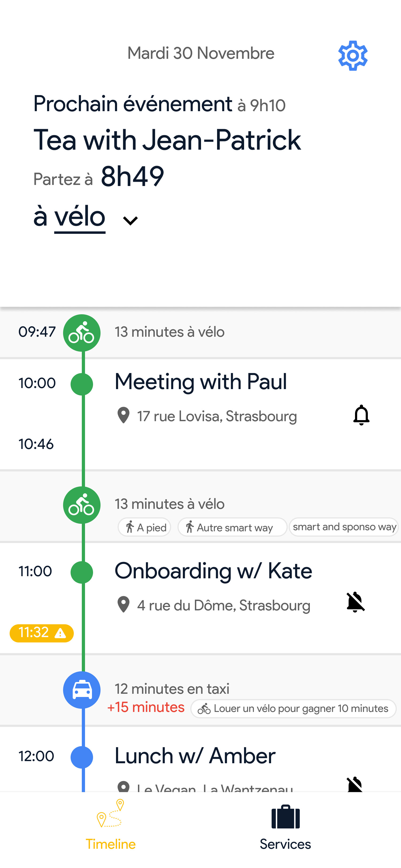The width and height of the screenshot is (401, 868).
Task: Select the smart and sponso way chip
Action: point(344,527)
